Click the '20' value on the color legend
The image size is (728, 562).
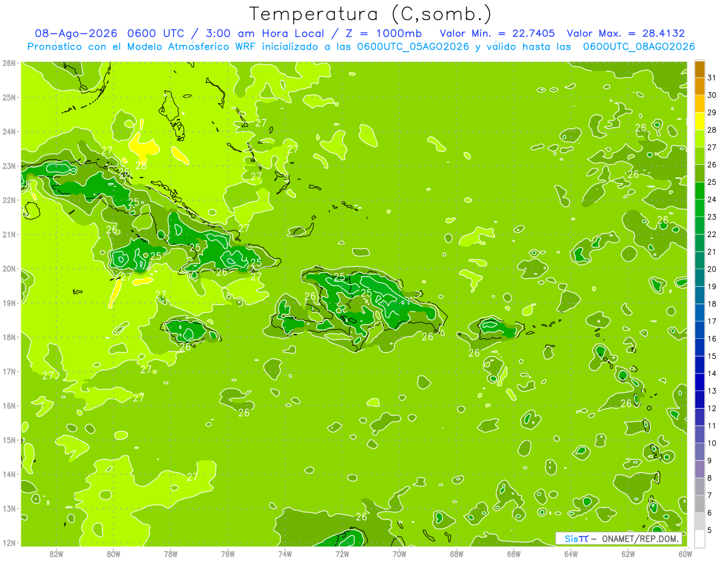(712, 269)
